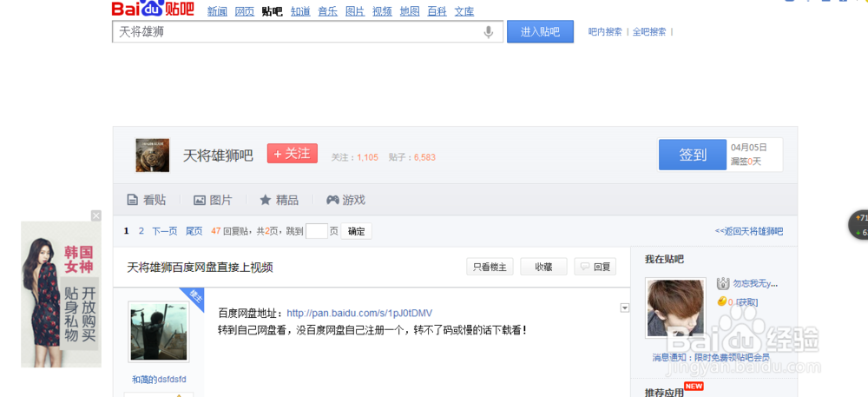This screenshot has height=397, width=868.
Task: Click the page number jump field
Action: (317, 231)
